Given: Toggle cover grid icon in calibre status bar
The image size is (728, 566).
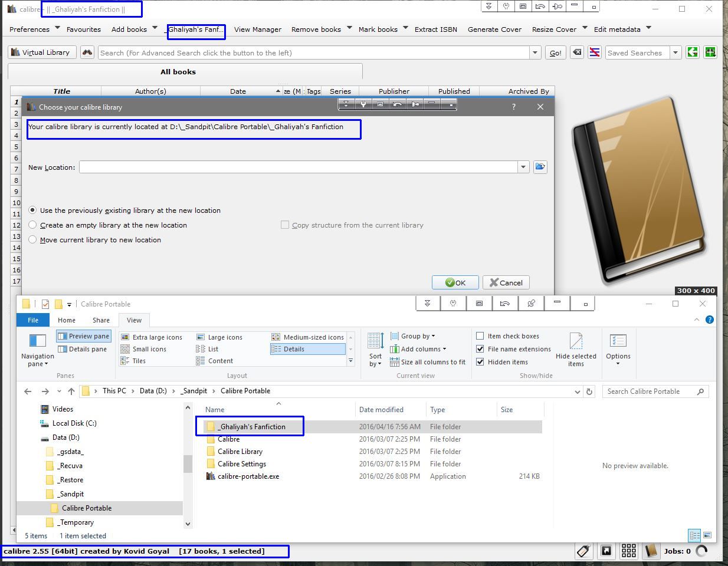Looking at the screenshot, I should click(x=628, y=551).
